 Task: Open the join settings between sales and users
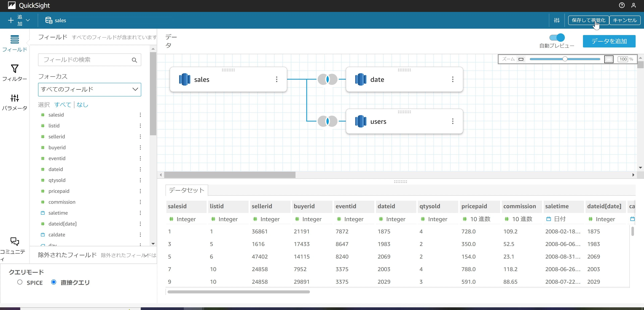coord(328,121)
